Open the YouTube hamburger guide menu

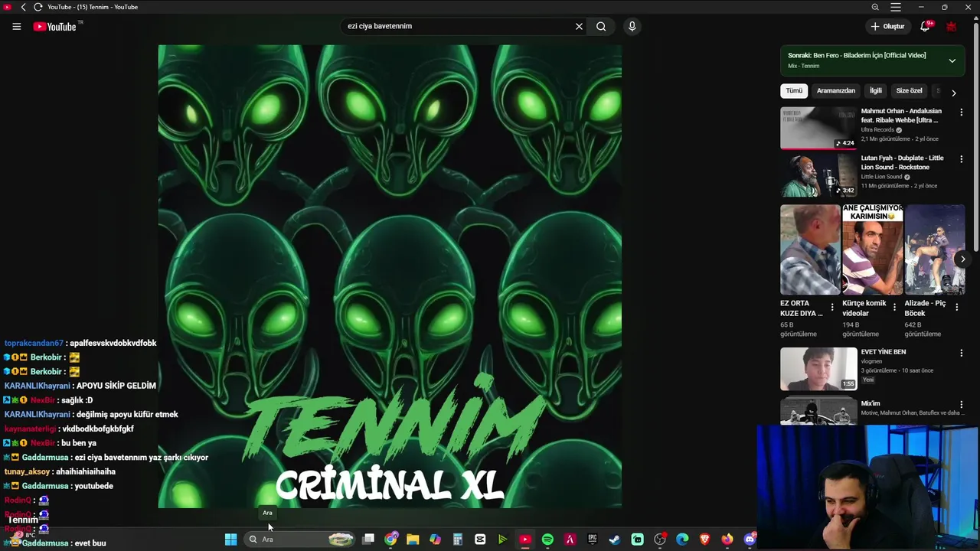[x=16, y=26]
